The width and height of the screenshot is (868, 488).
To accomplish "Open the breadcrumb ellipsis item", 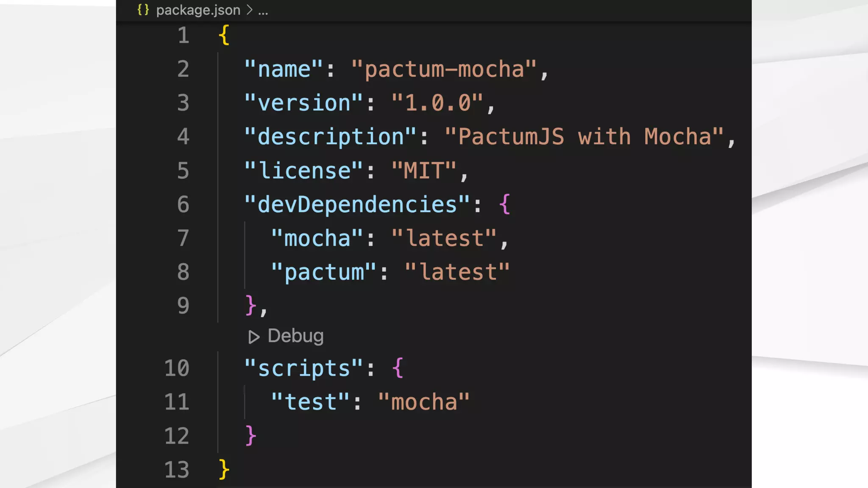I will click(x=263, y=11).
